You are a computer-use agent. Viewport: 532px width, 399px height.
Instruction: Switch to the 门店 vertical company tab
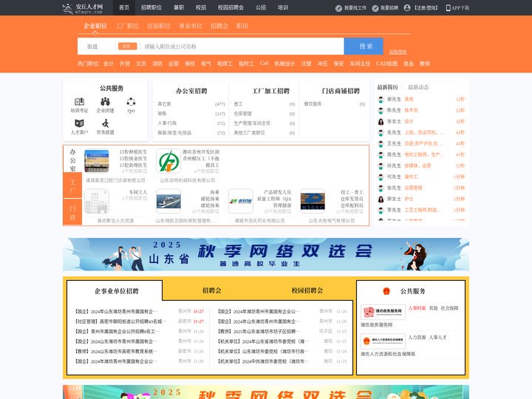[x=72, y=212]
